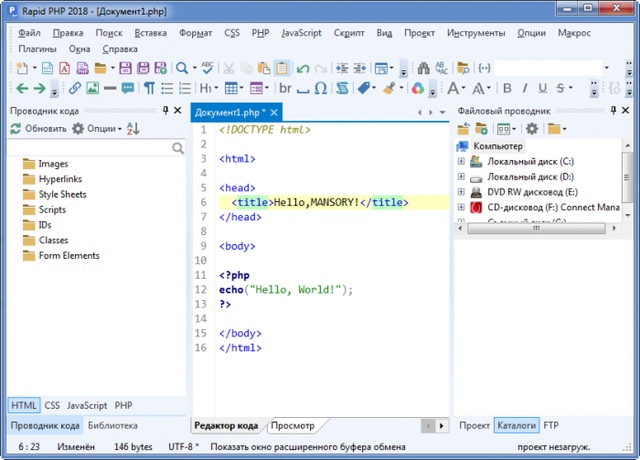Expand the Локальный диск (C:) tree node
This screenshot has width=640, height=460.
click(x=461, y=161)
